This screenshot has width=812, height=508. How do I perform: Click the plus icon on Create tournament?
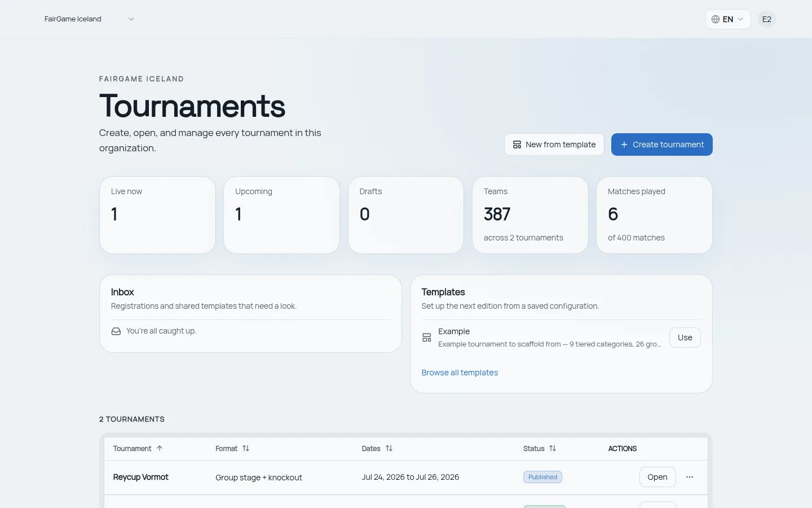coord(624,144)
